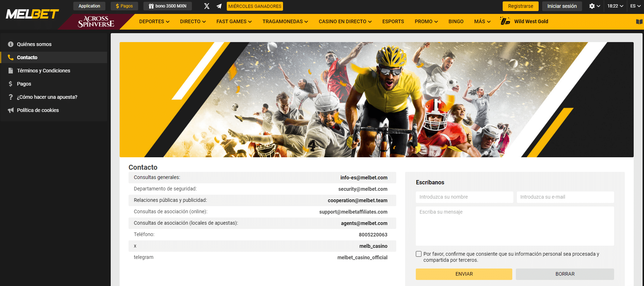This screenshot has width=644, height=286.
Task: Check the personal data consent checkbox
Action: [419, 254]
